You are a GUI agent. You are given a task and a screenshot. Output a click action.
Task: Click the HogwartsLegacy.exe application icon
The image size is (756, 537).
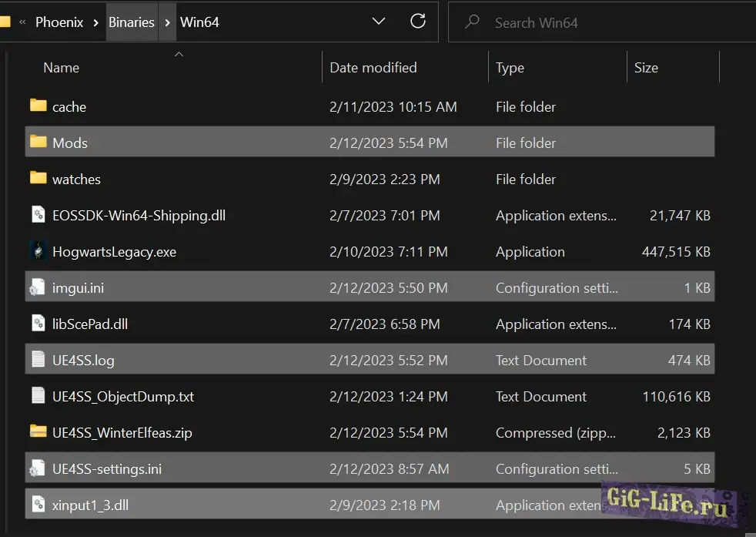click(x=38, y=252)
